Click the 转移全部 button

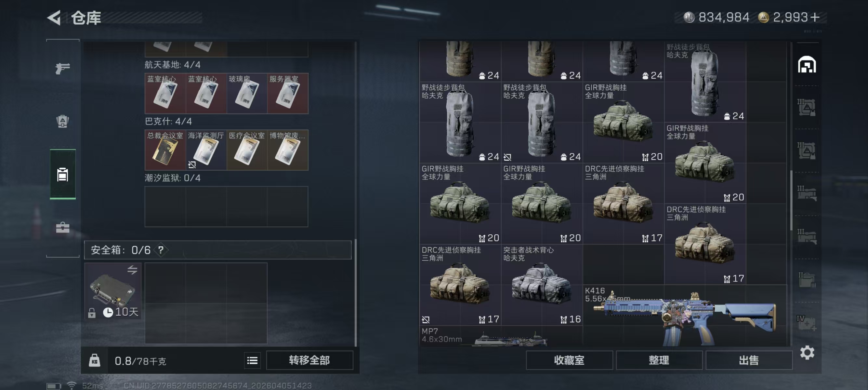click(309, 360)
